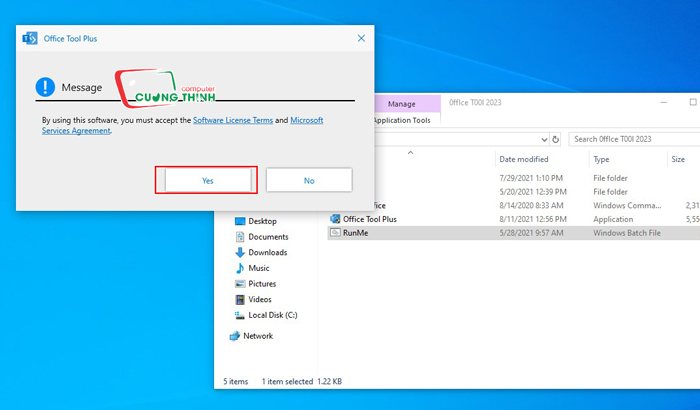Click the Desktop folder icon
700x410 pixels.
click(240, 221)
